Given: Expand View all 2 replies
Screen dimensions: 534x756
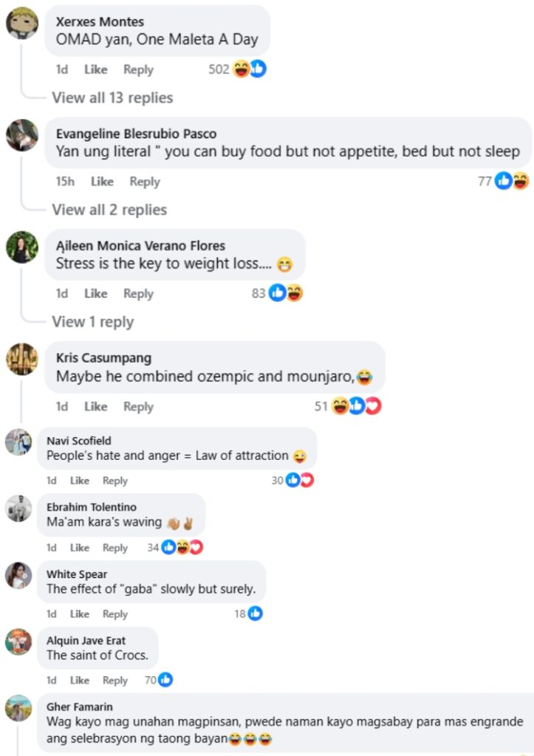Looking at the screenshot, I should point(109,210).
